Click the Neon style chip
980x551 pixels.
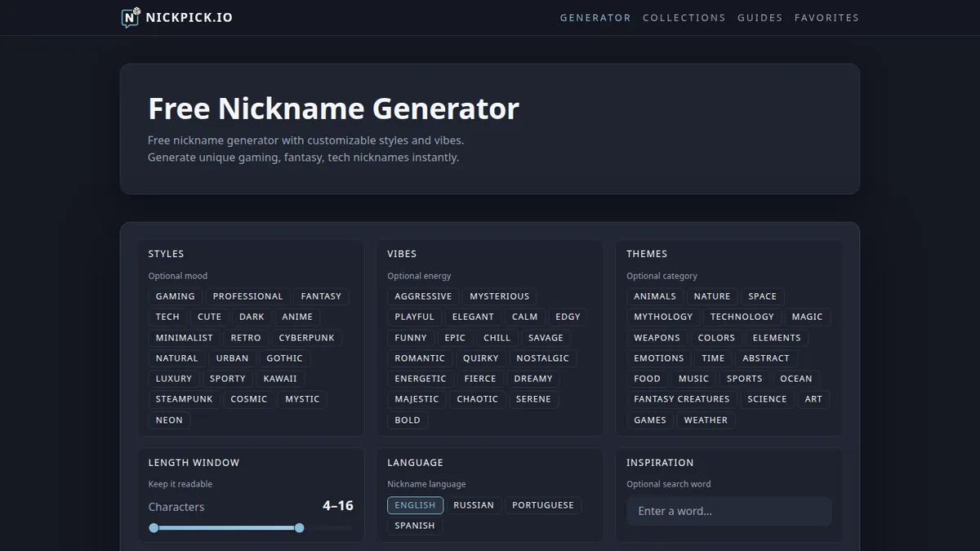coord(169,420)
